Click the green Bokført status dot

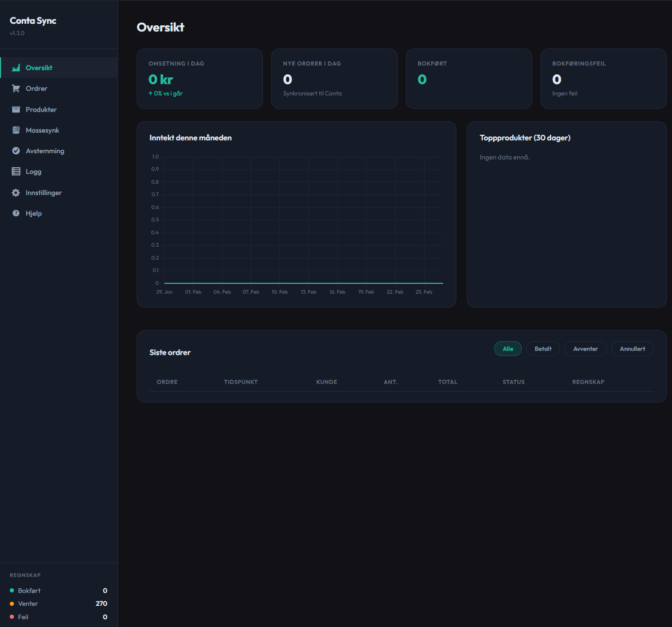click(12, 591)
